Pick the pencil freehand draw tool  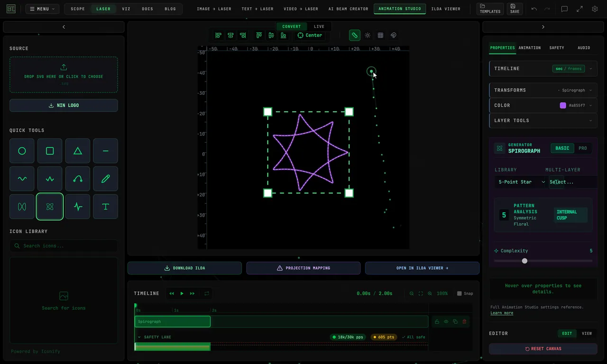tap(105, 179)
